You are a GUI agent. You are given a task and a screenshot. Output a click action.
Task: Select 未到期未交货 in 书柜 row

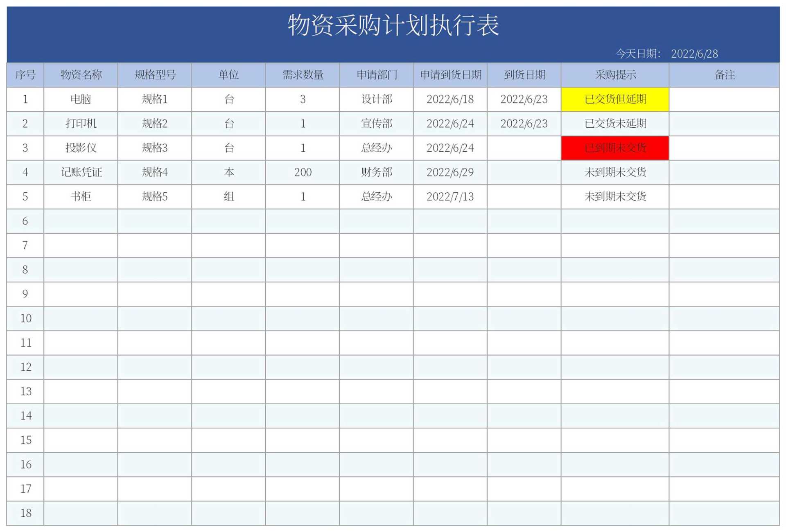tap(615, 197)
